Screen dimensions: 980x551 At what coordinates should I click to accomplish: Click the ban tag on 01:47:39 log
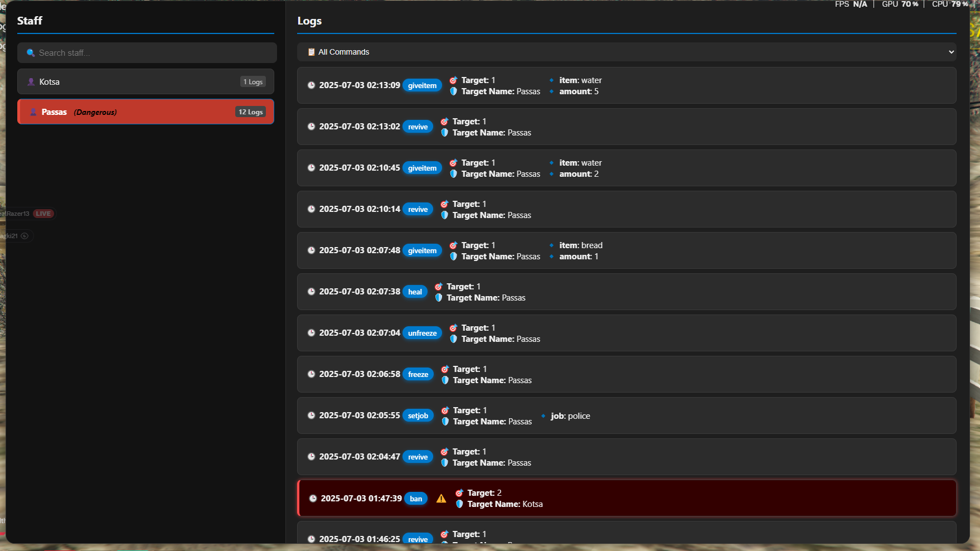click(x=416, y=499)
